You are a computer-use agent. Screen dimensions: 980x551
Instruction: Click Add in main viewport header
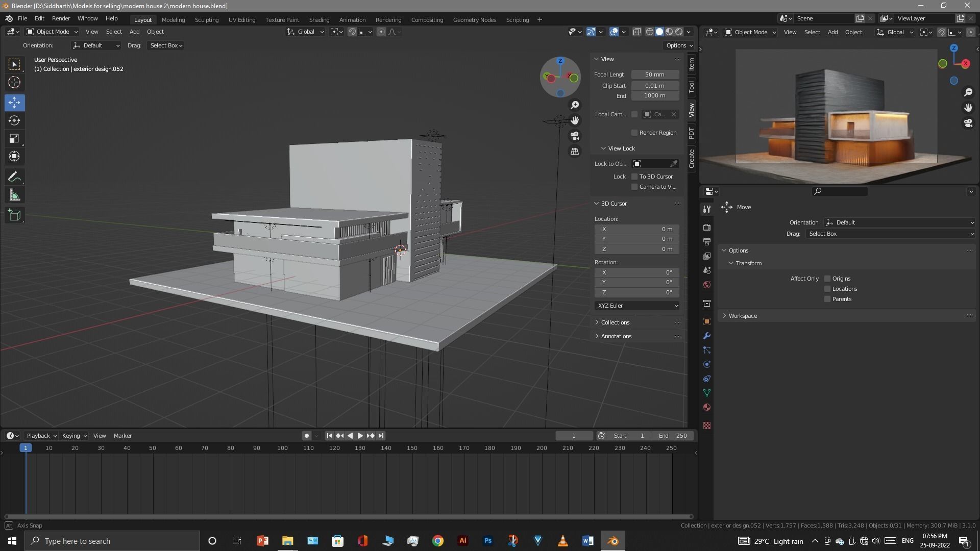click(134, 32)
